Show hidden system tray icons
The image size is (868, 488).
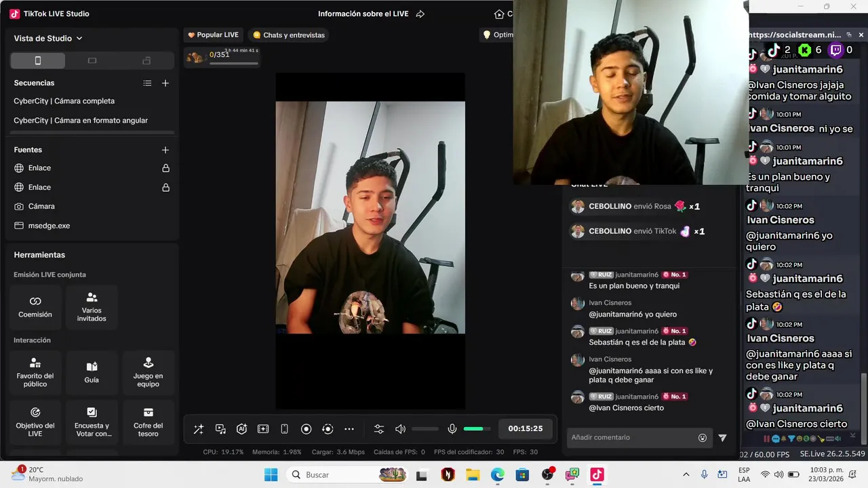coord(686,474)
